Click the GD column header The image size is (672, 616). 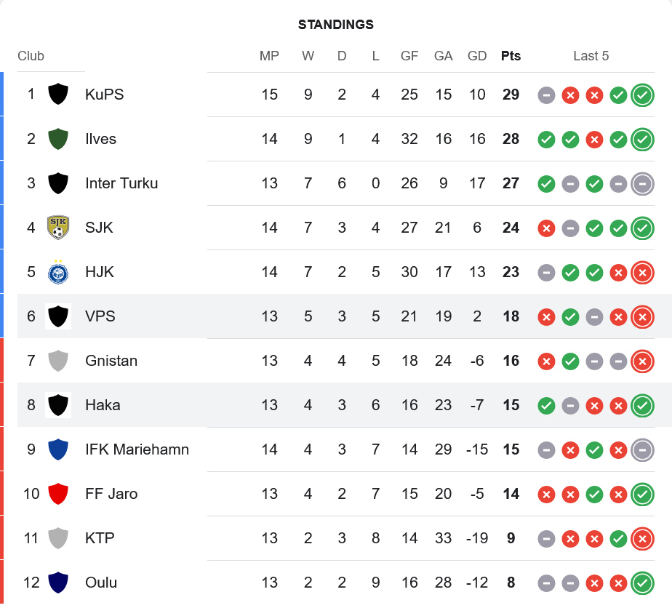point(477,56)
